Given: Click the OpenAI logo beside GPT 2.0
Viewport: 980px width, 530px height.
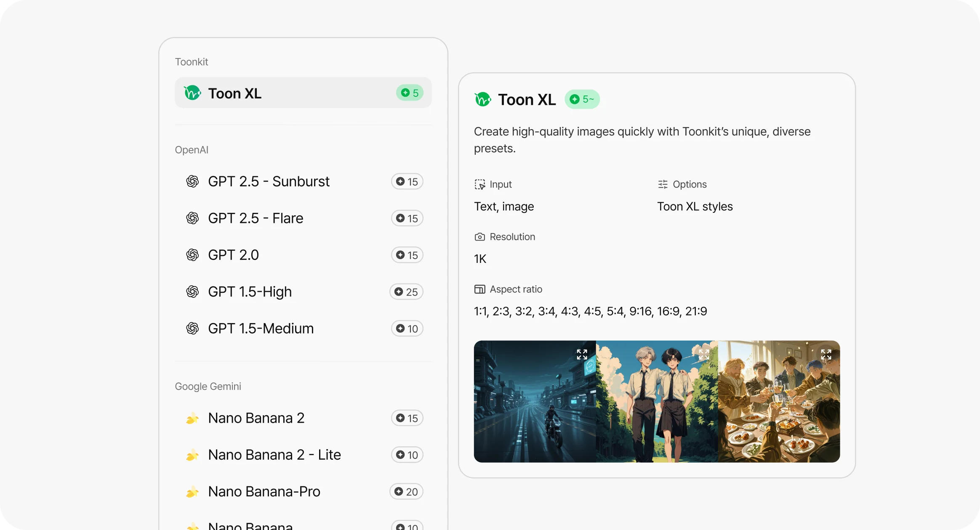Looking at the screenshot, I should tap(192, 255).
